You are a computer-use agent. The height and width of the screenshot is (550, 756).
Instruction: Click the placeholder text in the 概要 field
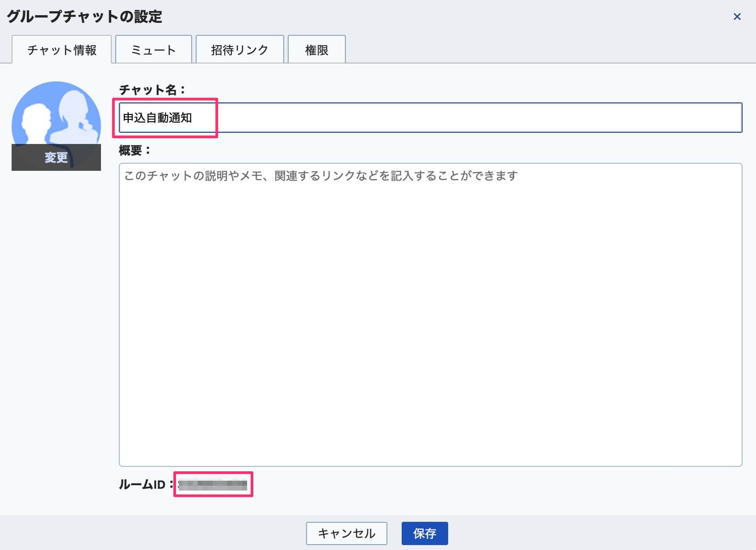coord(319,176)
